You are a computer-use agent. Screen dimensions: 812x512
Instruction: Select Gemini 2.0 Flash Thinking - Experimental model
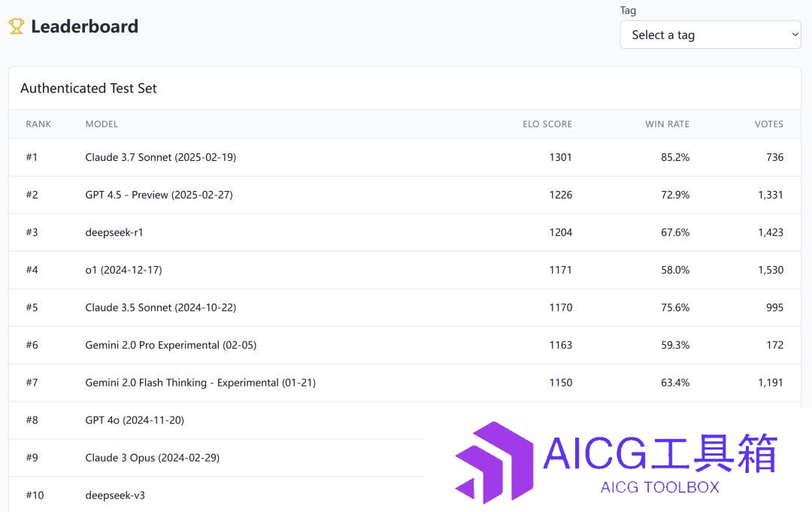(x=201, y=383)
